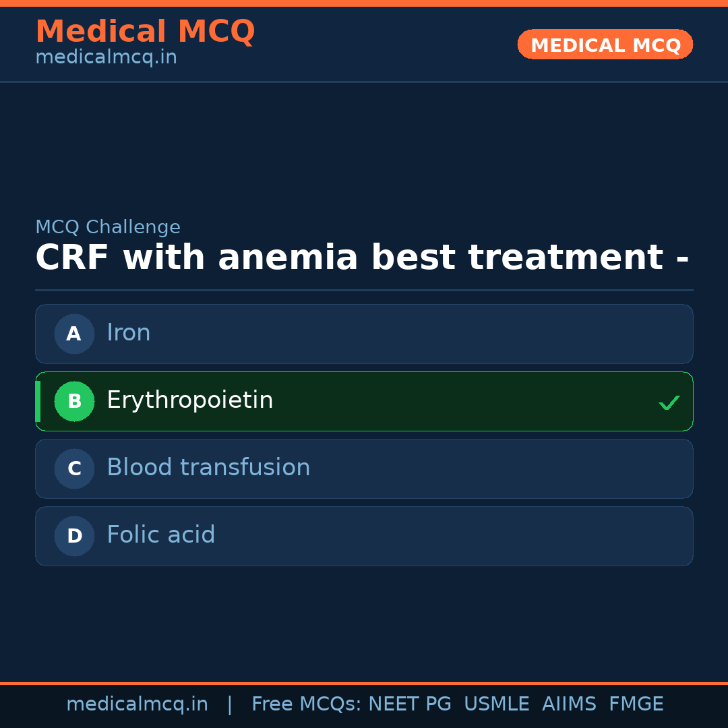Open medicalmcq.in link below the header title

106,58
